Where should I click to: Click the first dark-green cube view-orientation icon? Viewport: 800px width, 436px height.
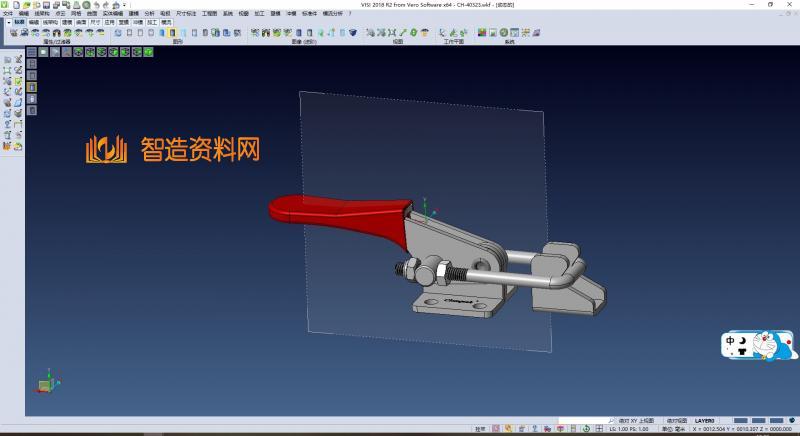click(78, 52)
